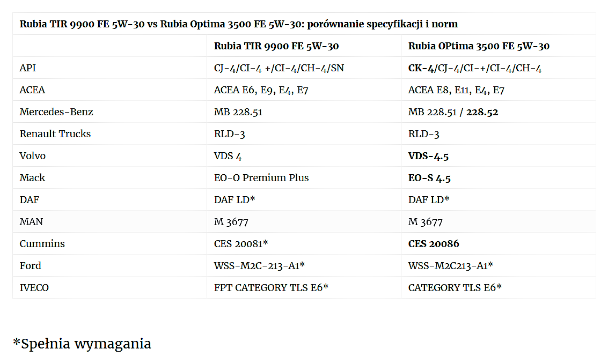The image size is (608, 364).
Task: Click the EO-S 4.5 Mack cell
Action: (429, 178)
